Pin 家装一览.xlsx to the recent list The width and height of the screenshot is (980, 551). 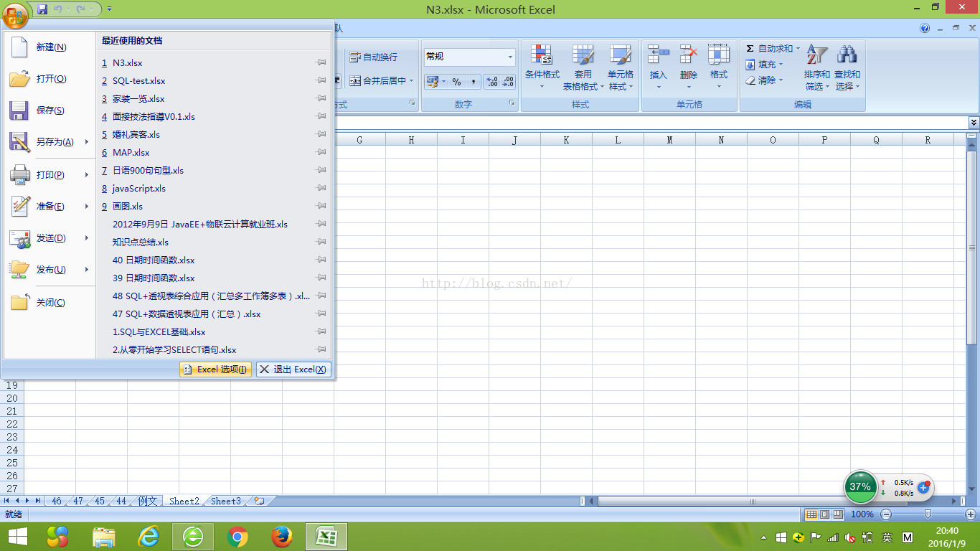[x=321, y=99]
